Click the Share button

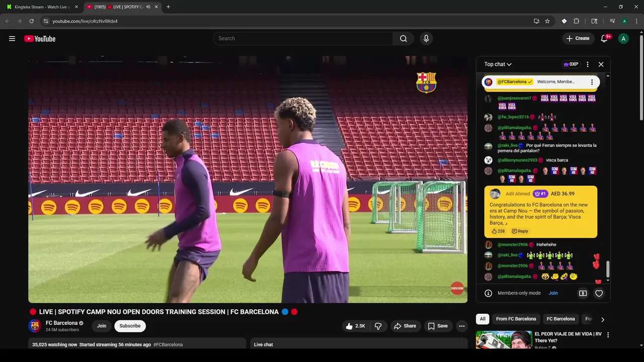(405, 326)
